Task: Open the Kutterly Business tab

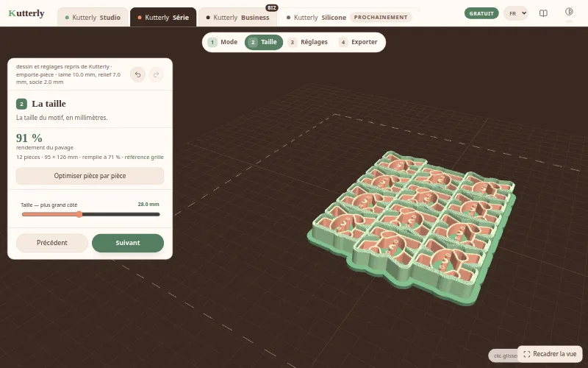Action: pos(237,17)
